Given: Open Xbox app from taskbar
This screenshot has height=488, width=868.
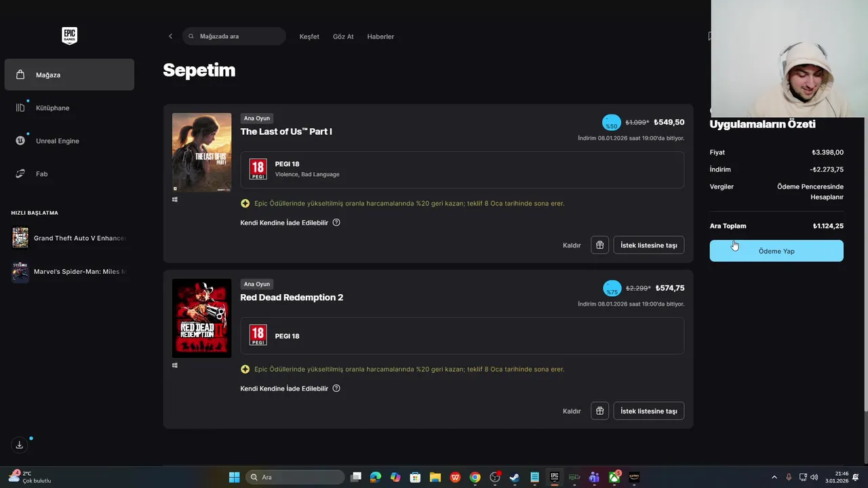Looking at the screenshot, I should pyautogui.click(x=614, y=477).
